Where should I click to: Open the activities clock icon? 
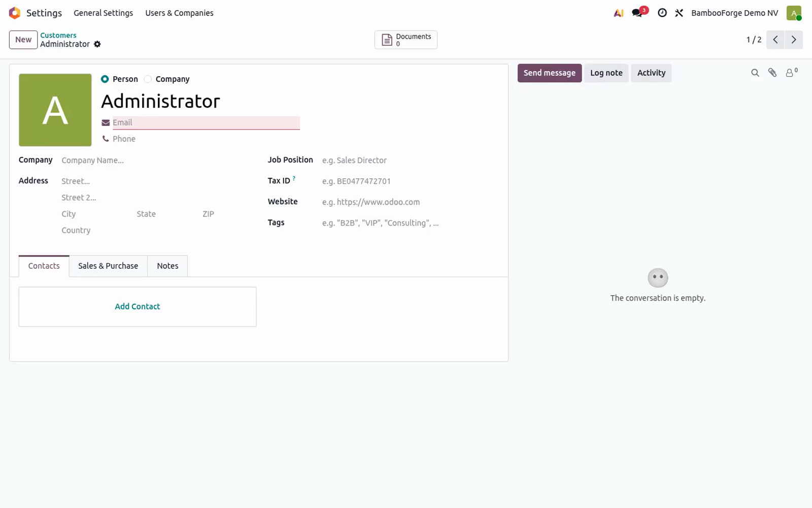(x=662, y=13)
